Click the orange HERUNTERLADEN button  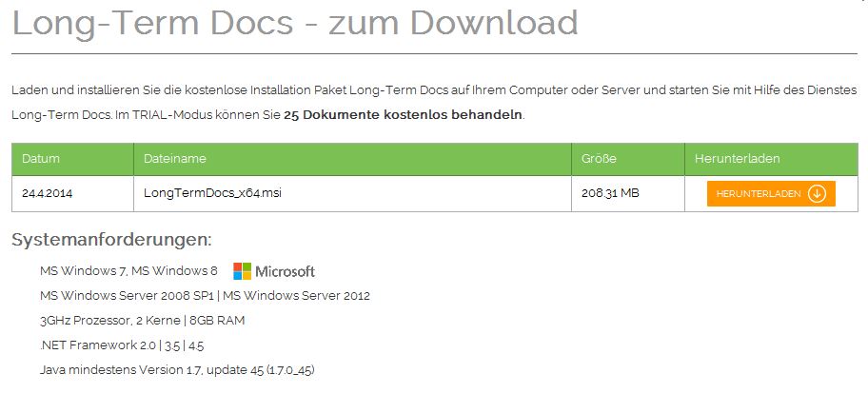[771, 194]
